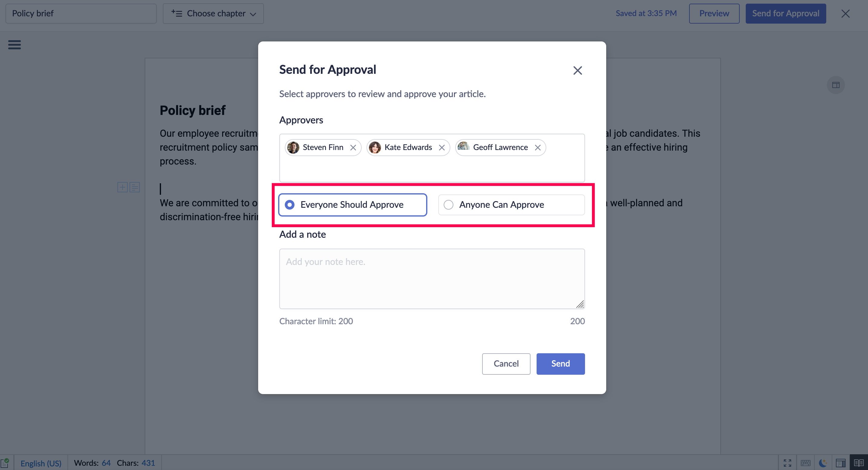Select Everyone Should Approve option
This screenshot has height=470, width=868.
[289, 205]
